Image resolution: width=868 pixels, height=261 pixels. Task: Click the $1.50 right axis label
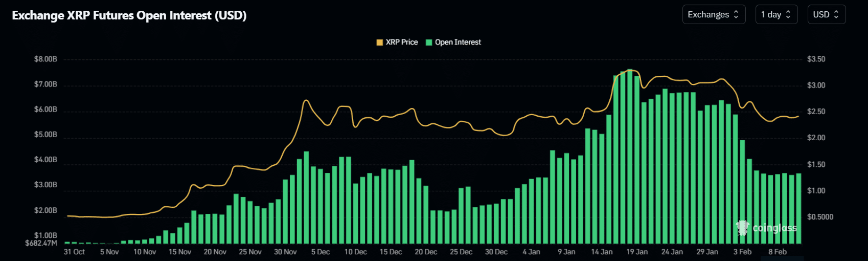click(816, 164)
